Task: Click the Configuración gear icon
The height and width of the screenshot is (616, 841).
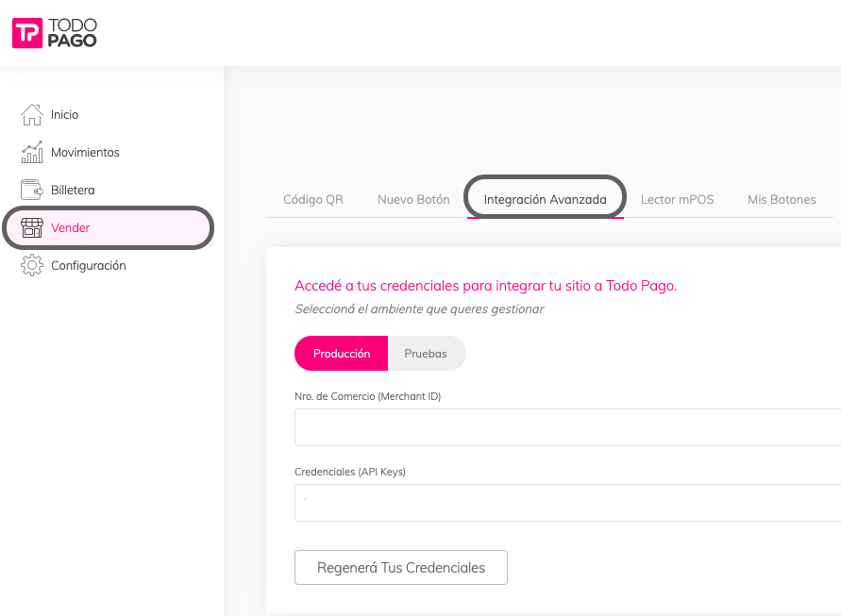Action: coord(32,265)
